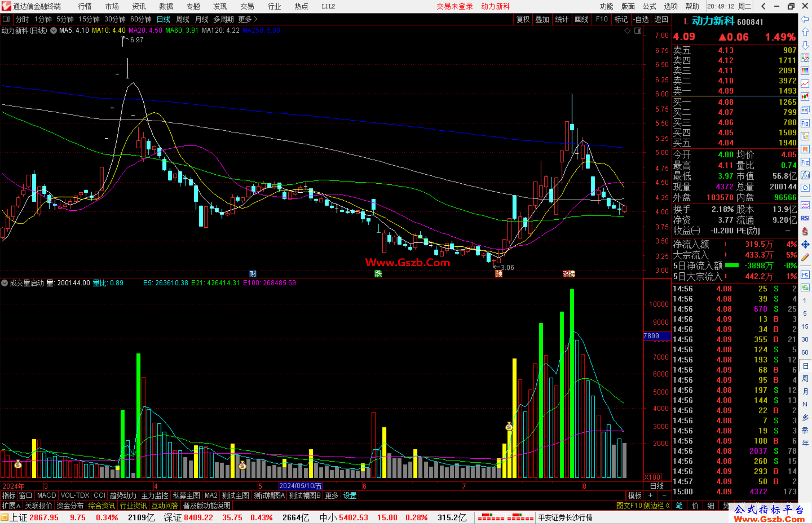Click the 叠加 overlay button

click(542, 19)
